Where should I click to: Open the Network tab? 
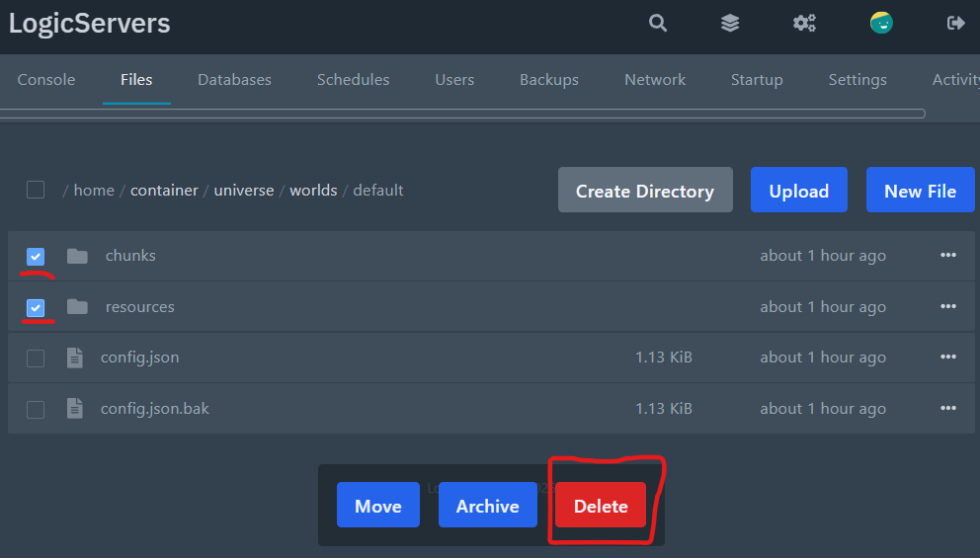click(655, 79)
